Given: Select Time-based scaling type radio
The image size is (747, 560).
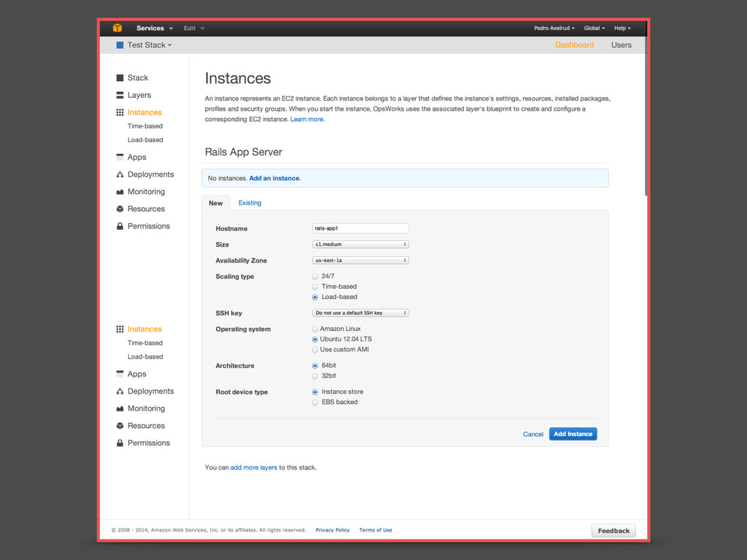Looking at the screenshot, I should pyautogui.click(x=315, y=287).
